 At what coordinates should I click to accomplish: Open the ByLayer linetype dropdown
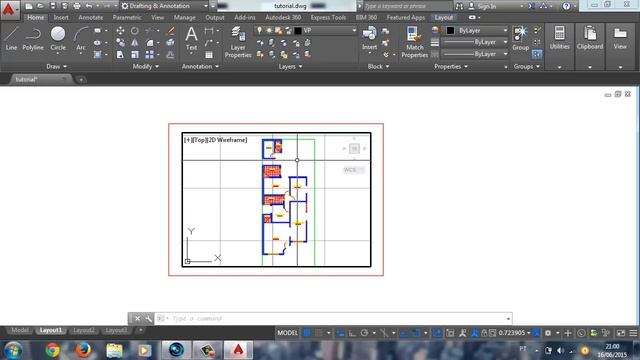(476, 54)
